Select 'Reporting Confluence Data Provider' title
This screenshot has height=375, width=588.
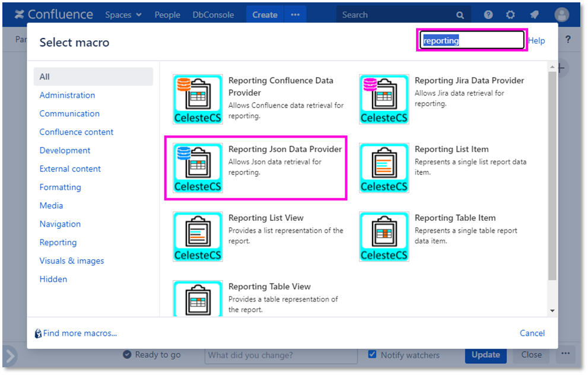coord(281,87)
